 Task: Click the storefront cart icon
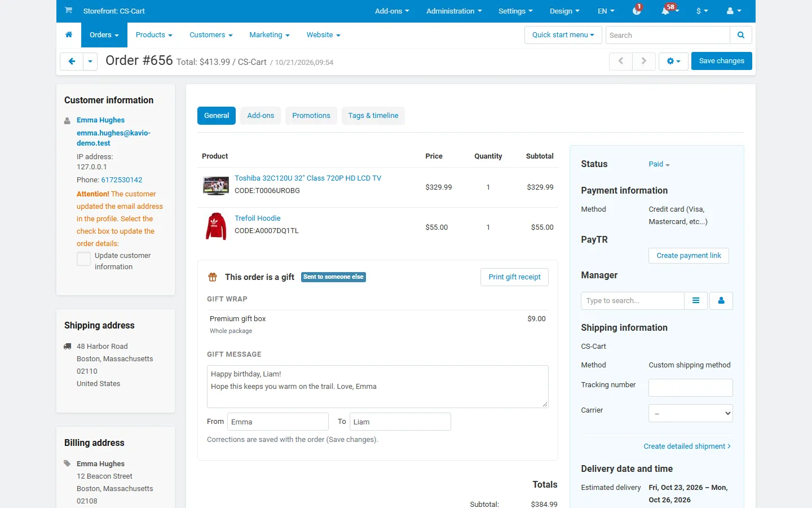(68, 10)
